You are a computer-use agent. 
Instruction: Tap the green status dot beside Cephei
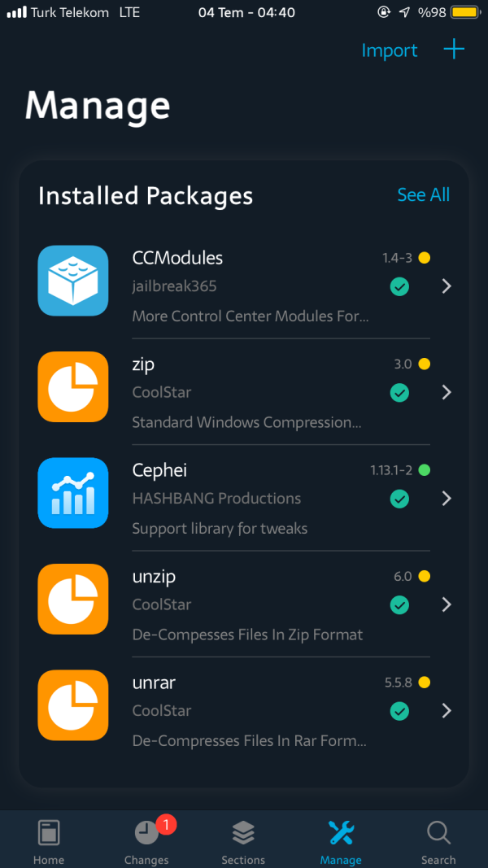click(424, 470)
